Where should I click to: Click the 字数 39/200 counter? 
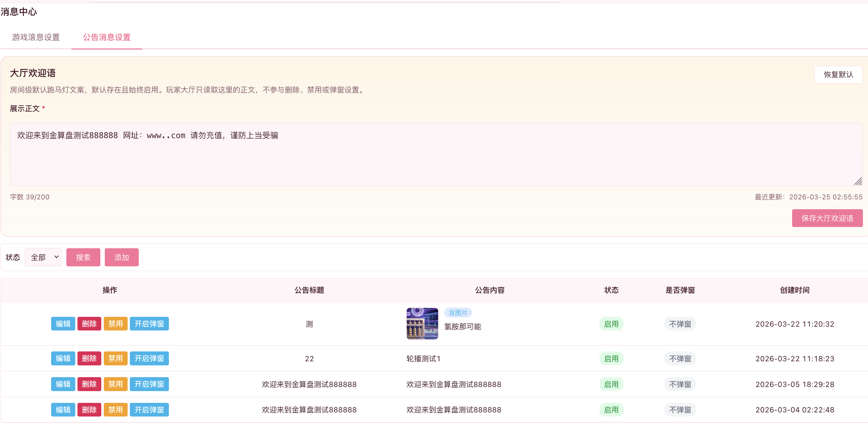pyautogui.click(x=30, y=197)
